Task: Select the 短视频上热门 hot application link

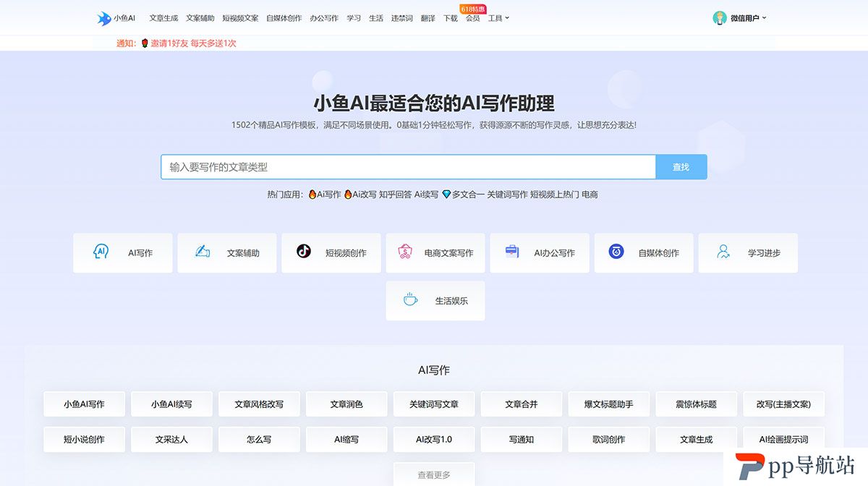Action: [555, 195]
